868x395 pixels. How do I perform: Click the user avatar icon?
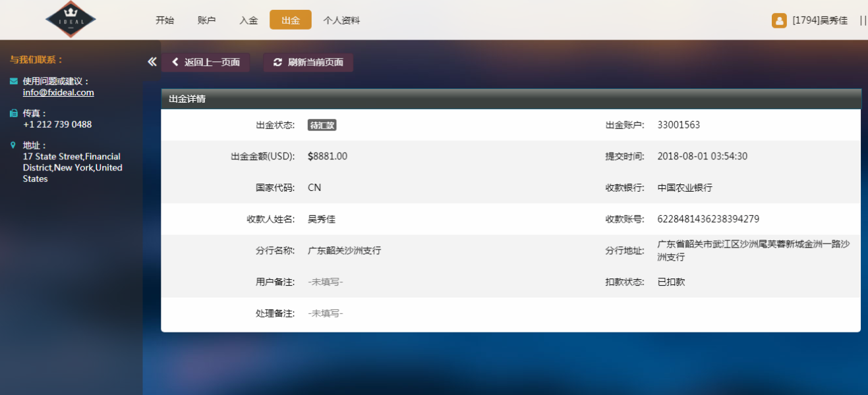(x=779, y=20)
